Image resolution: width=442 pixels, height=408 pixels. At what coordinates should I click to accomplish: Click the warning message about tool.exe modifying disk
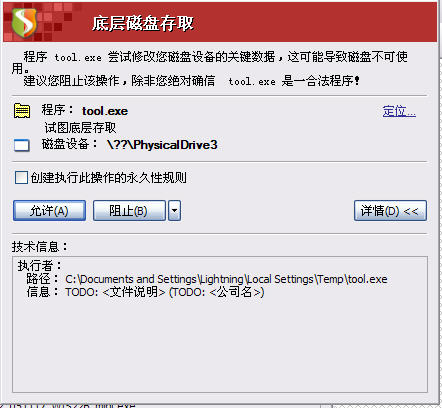pyautogui.click(x=210, y=69)
